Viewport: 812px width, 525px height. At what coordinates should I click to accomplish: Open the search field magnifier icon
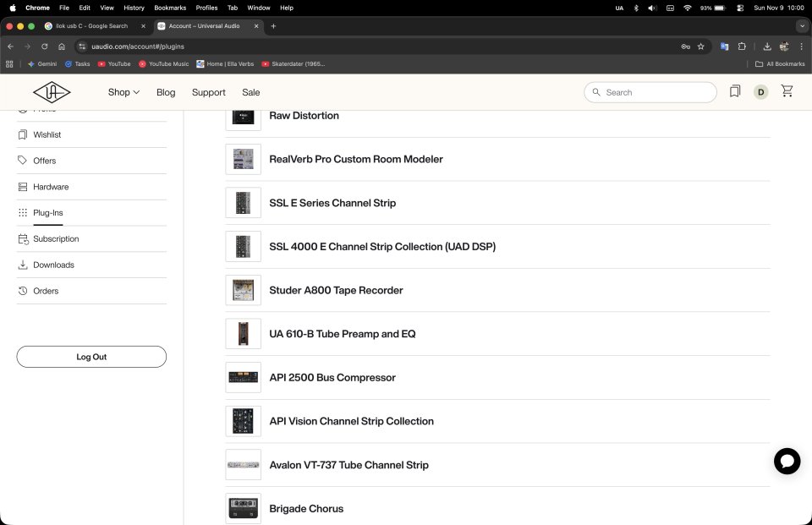[x=597, y=92]
